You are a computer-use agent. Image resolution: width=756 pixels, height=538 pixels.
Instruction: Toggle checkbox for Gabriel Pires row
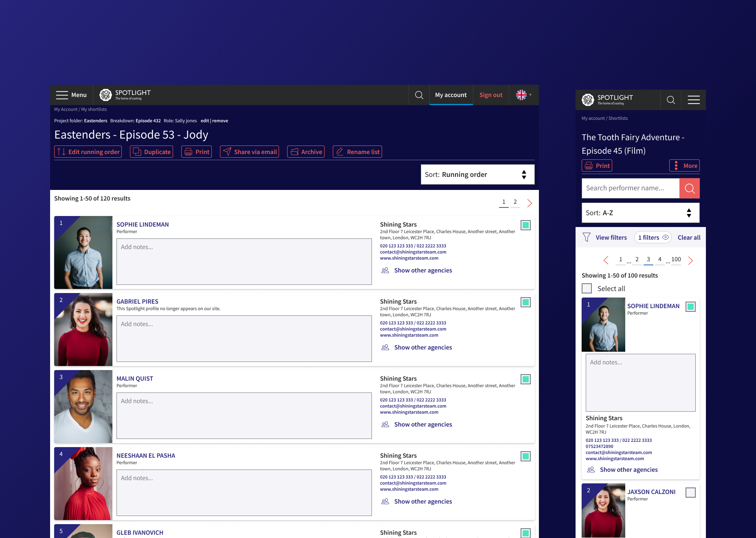click(526, 302)
